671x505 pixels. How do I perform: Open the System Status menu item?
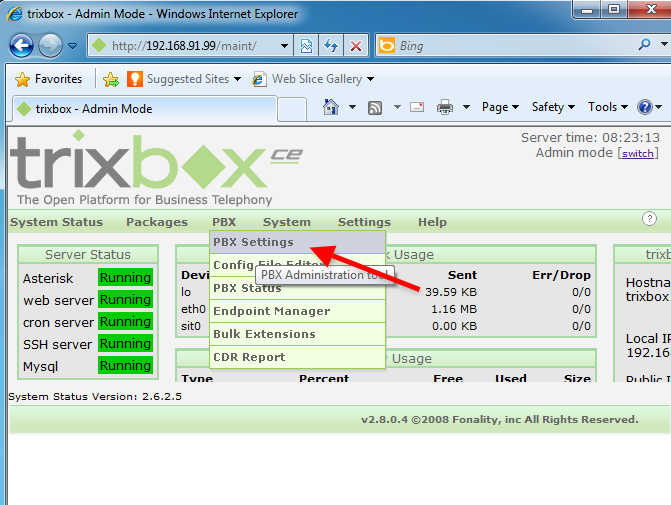(56, 222)
